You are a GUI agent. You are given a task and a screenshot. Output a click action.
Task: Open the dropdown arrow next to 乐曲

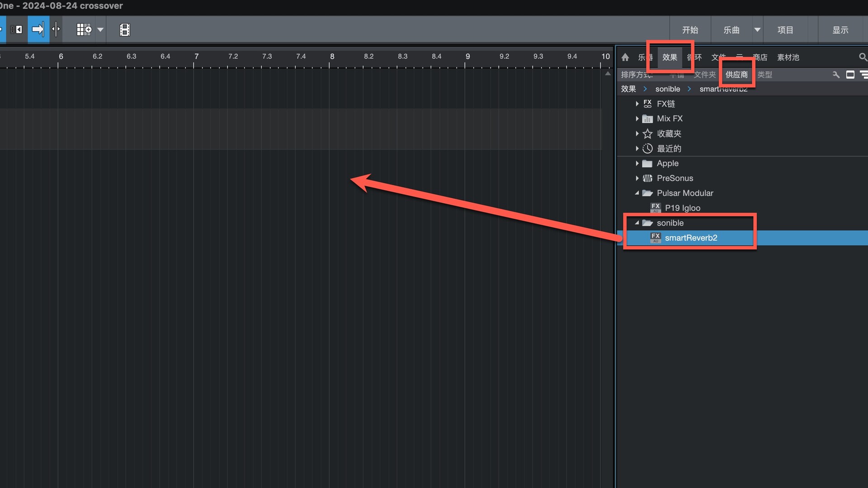pyautogui.click(x=757, y=30)
